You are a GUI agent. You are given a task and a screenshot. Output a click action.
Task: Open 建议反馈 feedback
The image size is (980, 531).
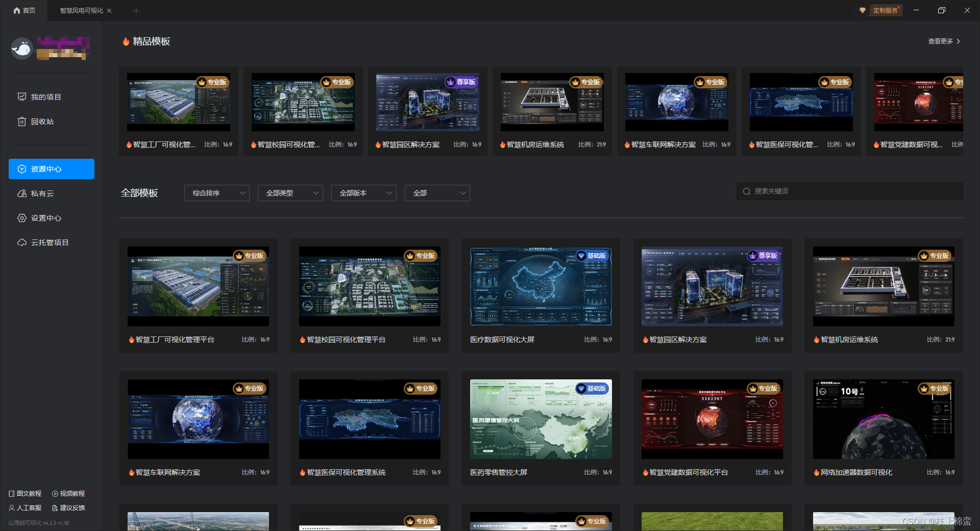coord(69,508)
